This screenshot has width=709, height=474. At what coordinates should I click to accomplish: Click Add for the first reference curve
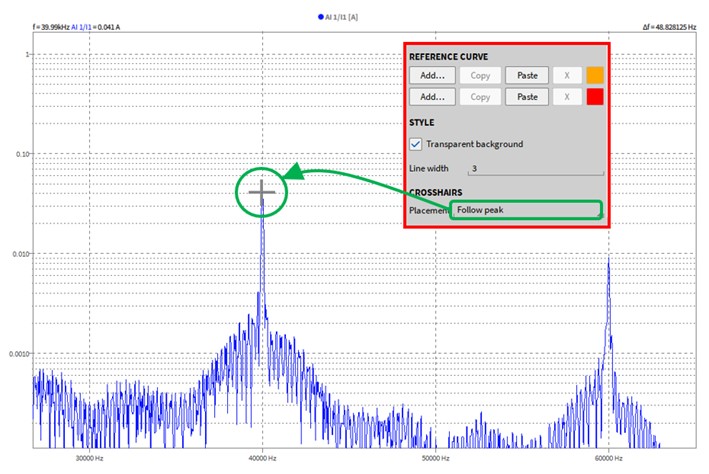[x=432, y=75]
